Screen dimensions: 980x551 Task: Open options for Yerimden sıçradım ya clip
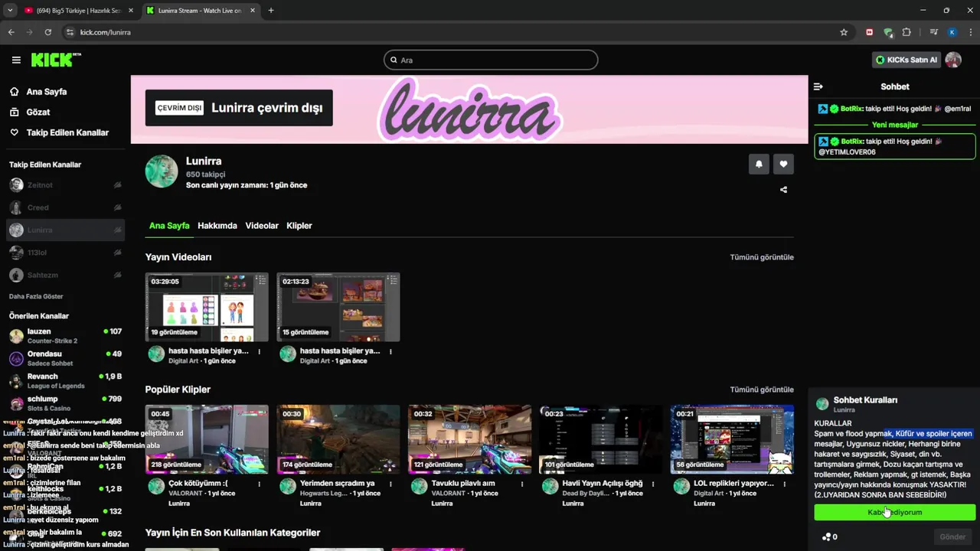click(x=390, y=484)
